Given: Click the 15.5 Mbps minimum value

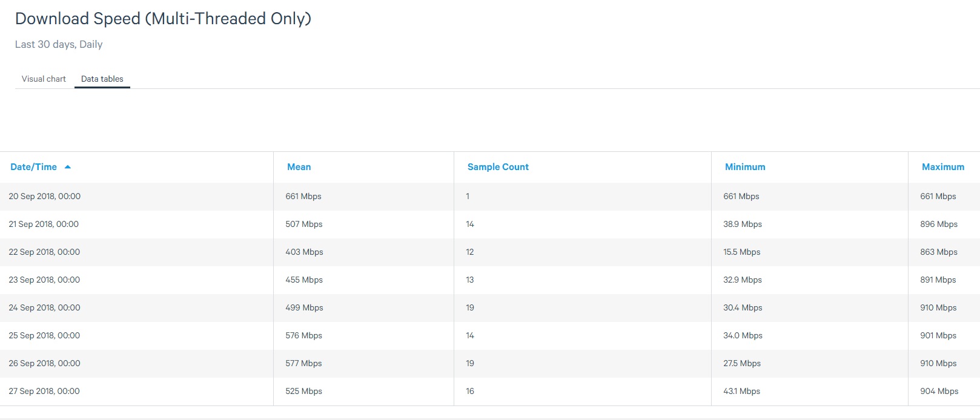Looking at the screenshot, I should click(x=741, y=252).
